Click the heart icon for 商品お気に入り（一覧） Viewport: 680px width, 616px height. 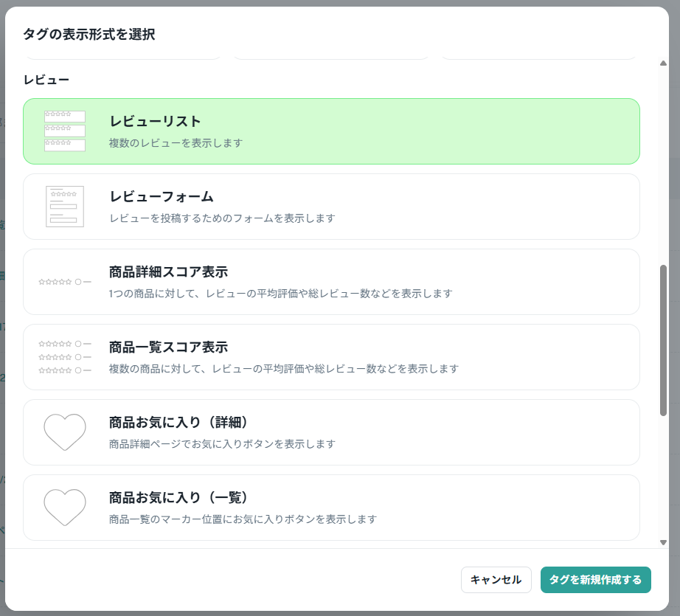(65, 508)
